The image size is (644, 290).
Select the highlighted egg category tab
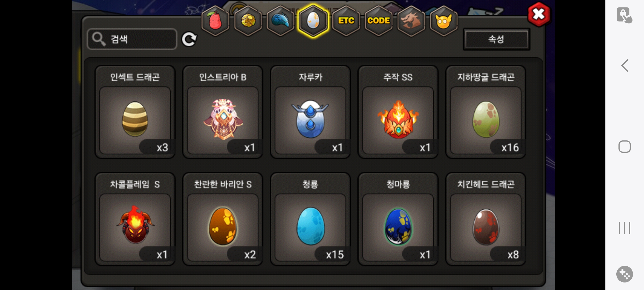tap(313, 21)
